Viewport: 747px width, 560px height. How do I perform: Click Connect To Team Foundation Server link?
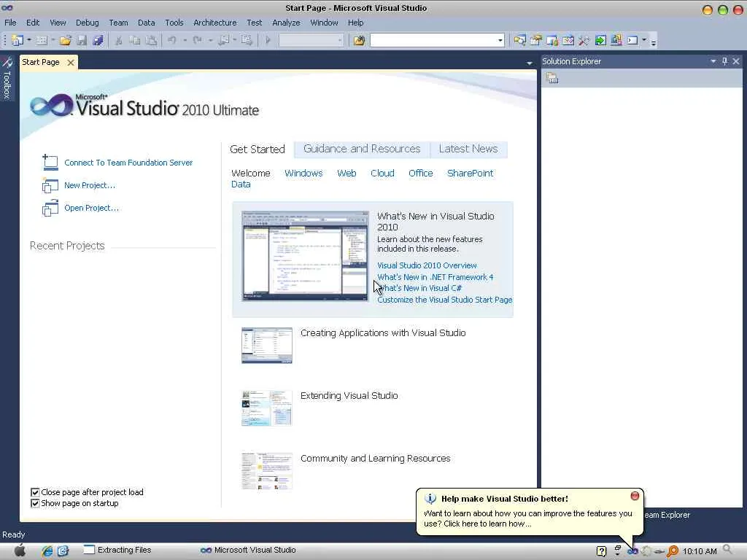[128, 163]
